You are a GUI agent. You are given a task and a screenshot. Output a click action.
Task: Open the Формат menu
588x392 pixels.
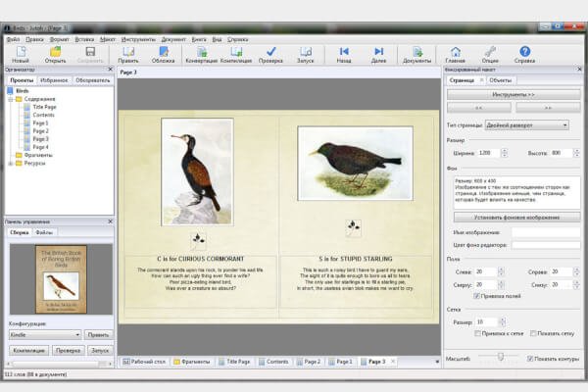pyautogui.click(x=59, y=39)
